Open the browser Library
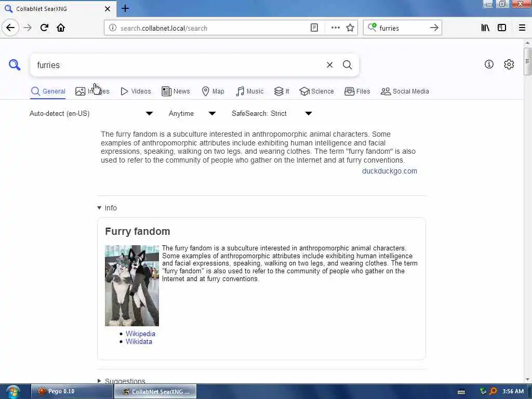The height and width of the screenshot is (399, 532). (x=485, y=28)
